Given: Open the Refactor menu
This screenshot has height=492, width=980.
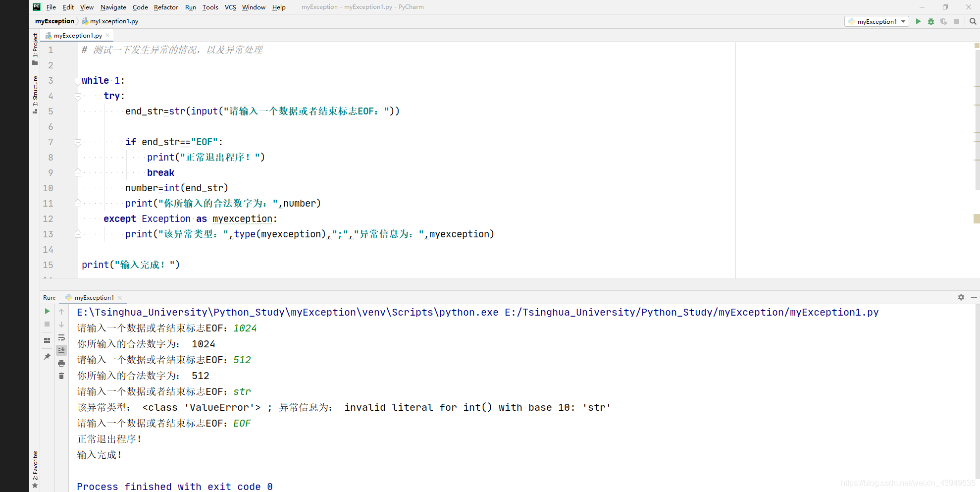Looking at the screenshot, I should coord(166,7).
